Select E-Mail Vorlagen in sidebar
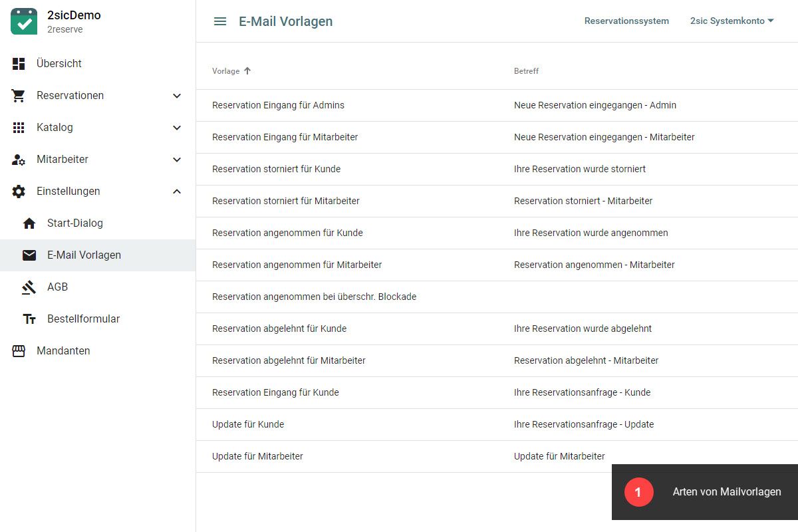The width and height of the screenshot is (798, 532). coord(84,255)
